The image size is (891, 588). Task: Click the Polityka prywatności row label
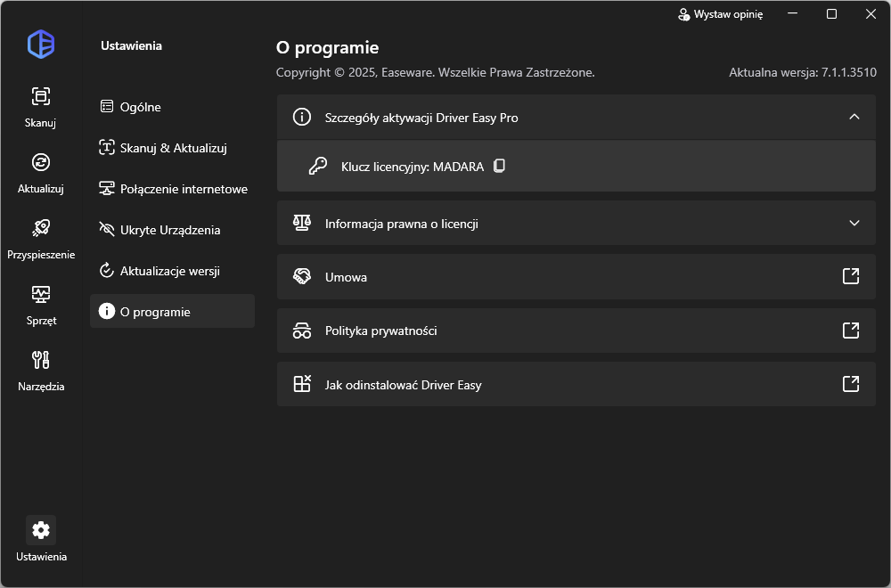(380, 331)
